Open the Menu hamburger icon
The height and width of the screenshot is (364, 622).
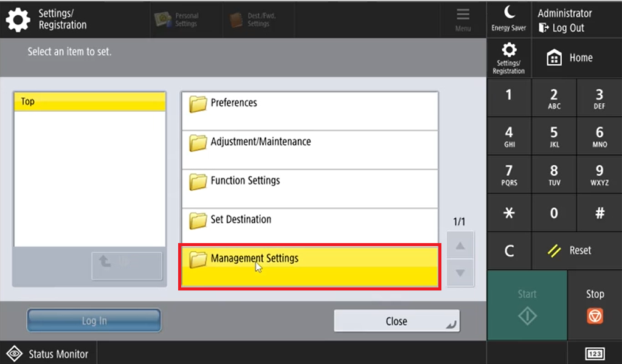[463, 19]
